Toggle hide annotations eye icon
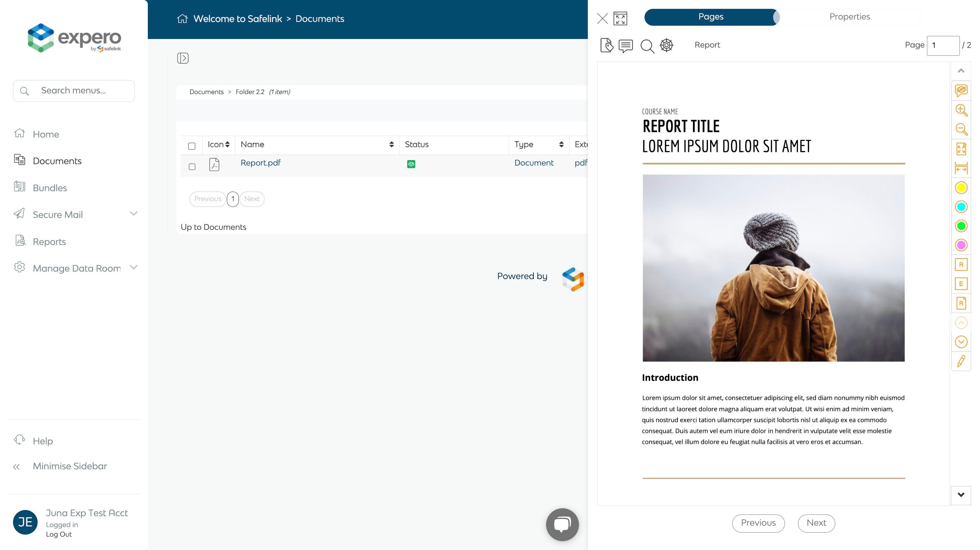This screenshot has width=980, height=550. pos(961,91)
